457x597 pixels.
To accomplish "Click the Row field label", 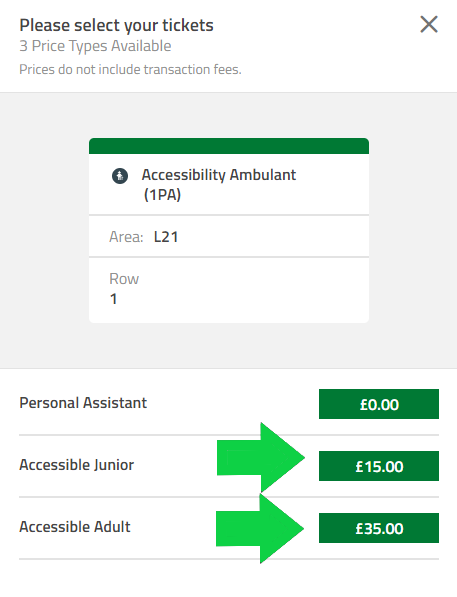I will [124, 279].
